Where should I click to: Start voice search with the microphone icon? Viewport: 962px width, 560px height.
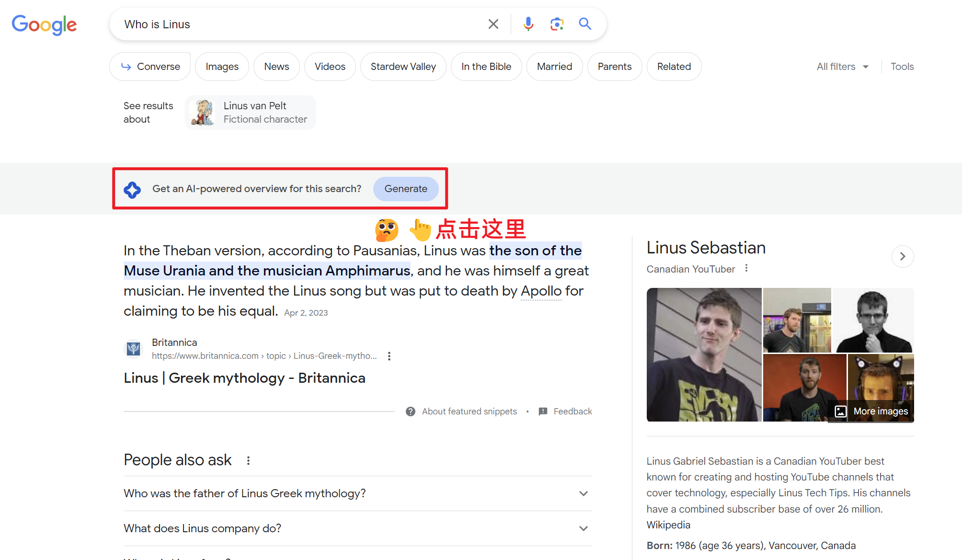[528, 23]
